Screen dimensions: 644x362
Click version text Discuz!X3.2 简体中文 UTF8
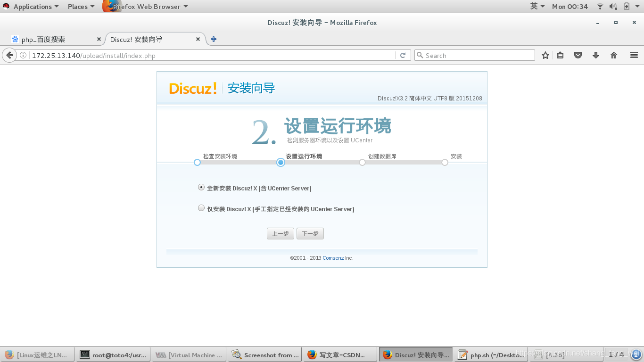(x=429, y=99)
